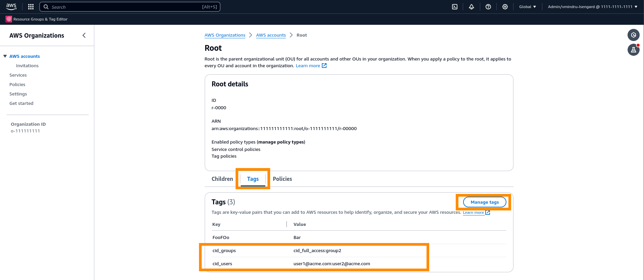The image size is (644, 280).
Task: Open Get started in the sidebar
Action: coord(21,103)
